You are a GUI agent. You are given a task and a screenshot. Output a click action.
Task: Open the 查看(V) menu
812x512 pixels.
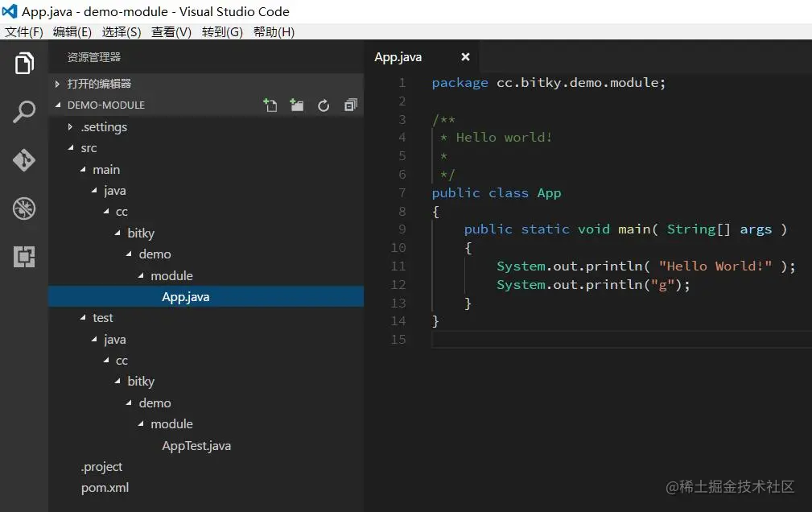pyautogui.click(x=171, y=32)
